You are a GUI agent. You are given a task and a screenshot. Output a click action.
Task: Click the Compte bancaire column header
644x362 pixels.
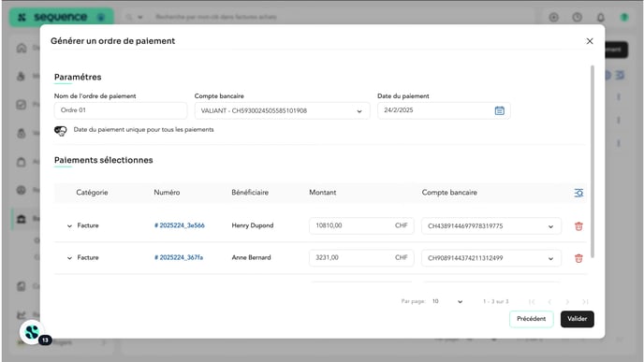pyautogui.click(x=449, y=193)
